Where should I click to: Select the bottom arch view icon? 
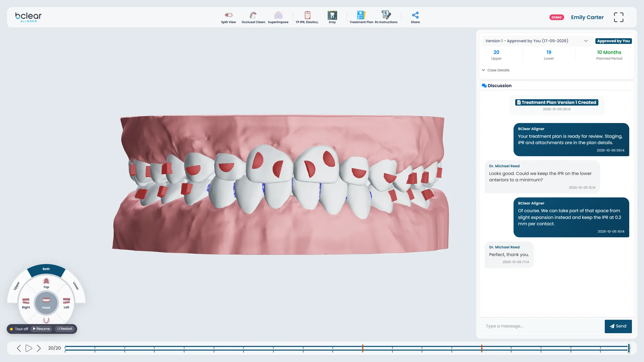tap(46, 320)
